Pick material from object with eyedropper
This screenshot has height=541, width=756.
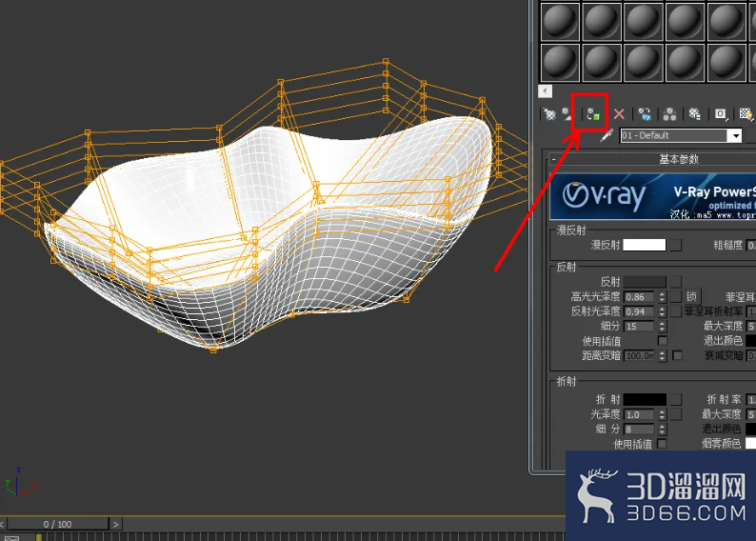pos(607,135)
